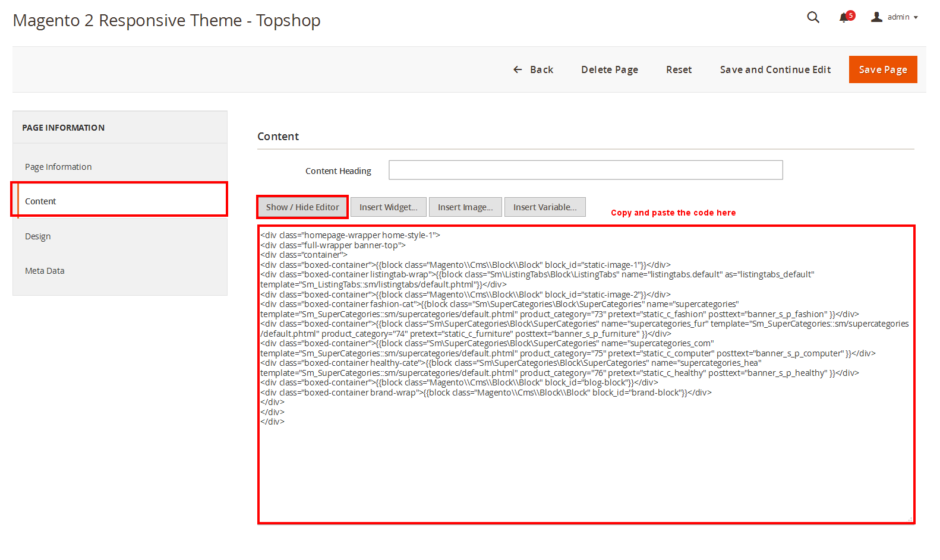Toggle the Show / Hide Editor button
940x560 pixels.
[302, 207]
